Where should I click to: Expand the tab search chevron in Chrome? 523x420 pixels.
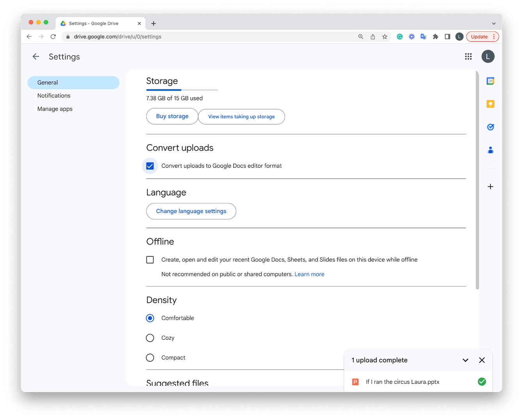click(x=494, y=24)
